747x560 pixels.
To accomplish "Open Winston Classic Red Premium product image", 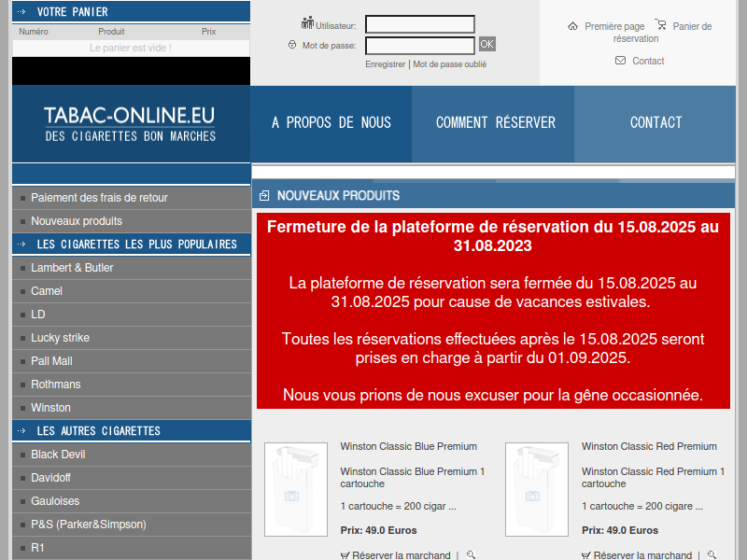I will coord(537,489).
